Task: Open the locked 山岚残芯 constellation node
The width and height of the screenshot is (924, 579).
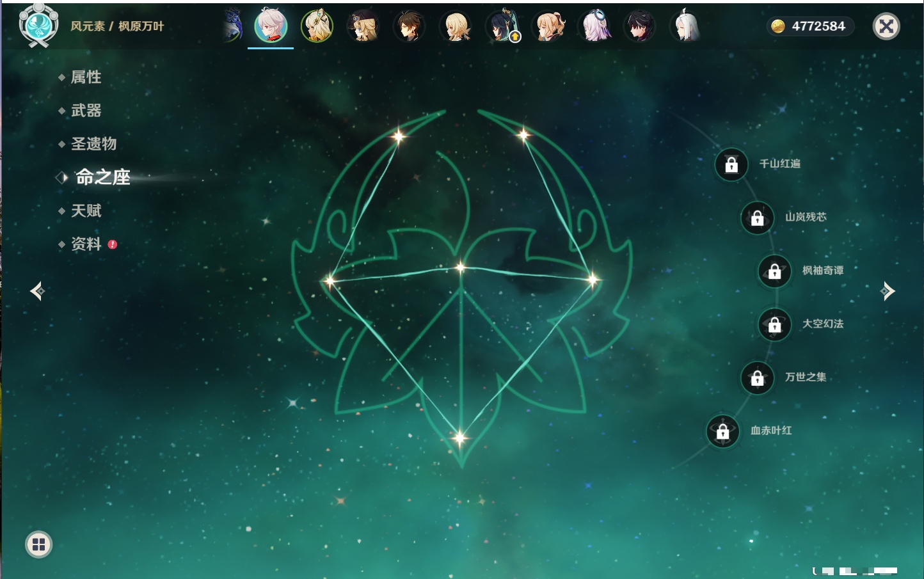Action: click(x=758, y=218)
